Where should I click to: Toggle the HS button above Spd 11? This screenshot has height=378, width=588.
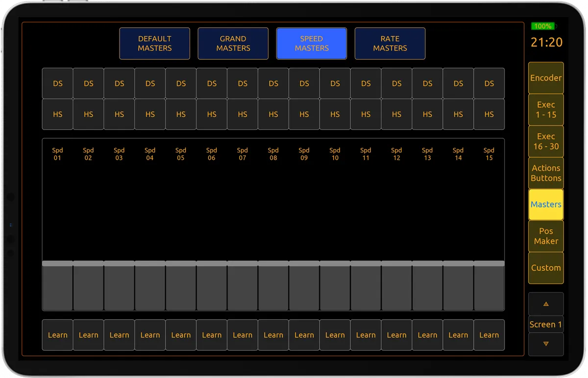click(x=366, y=114)
